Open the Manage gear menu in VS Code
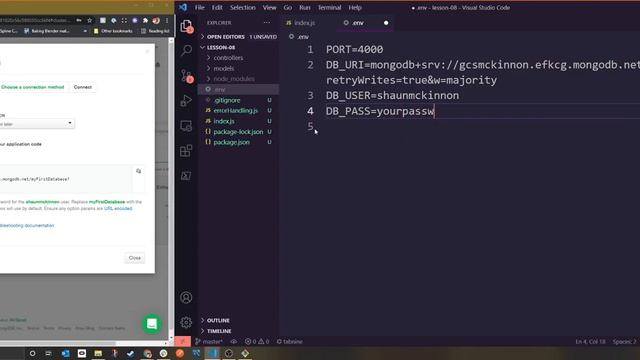This screenshot has height=360, width=640. 186,322
